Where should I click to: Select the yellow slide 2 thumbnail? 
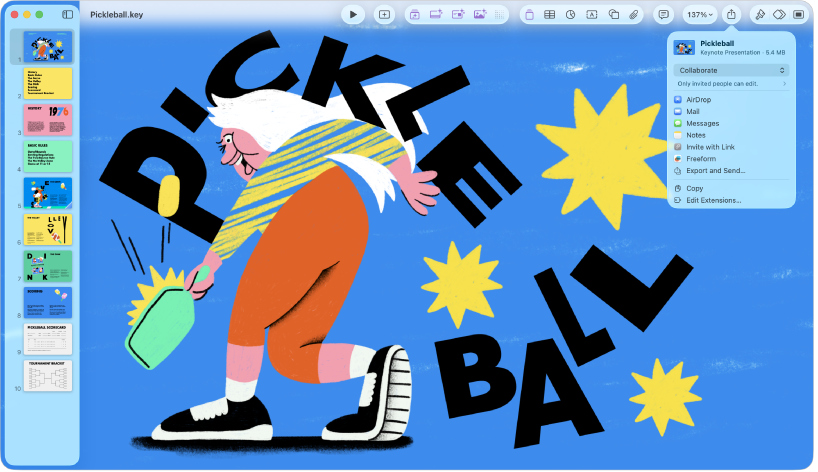48,82
